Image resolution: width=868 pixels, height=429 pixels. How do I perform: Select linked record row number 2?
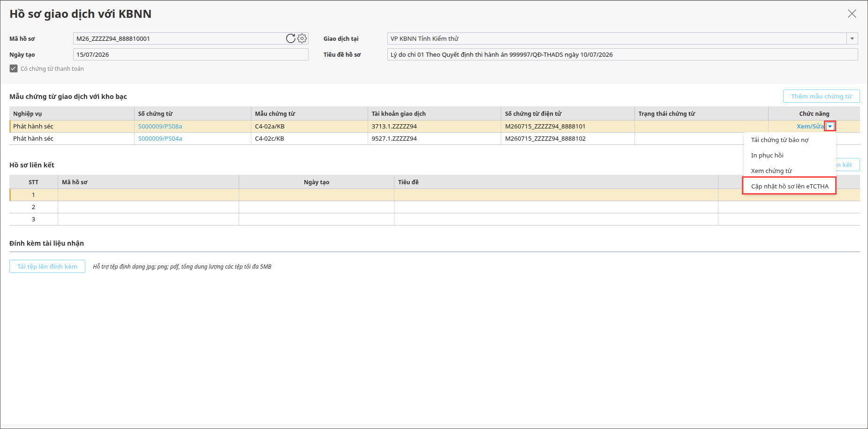tap(435, 207)
